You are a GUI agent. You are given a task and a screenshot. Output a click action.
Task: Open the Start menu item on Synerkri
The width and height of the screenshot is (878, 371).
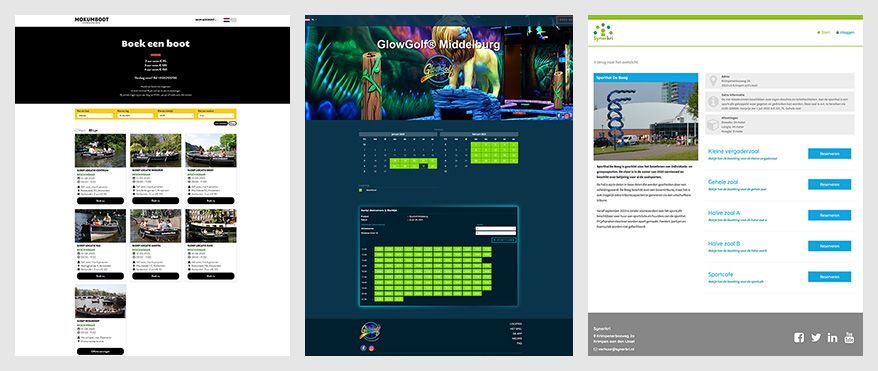pos(823,32)
